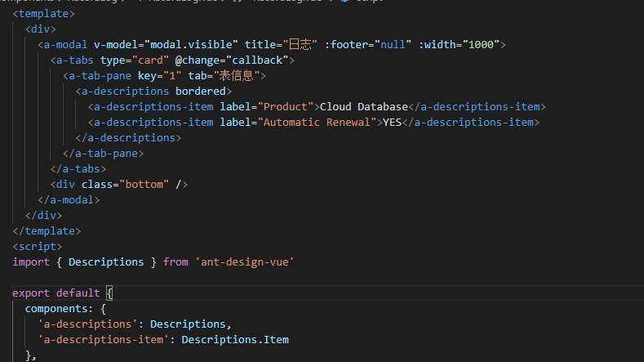Click the :footer="null" attribute
The width and height of the screenshot is (644, 362).
point(368,44)
